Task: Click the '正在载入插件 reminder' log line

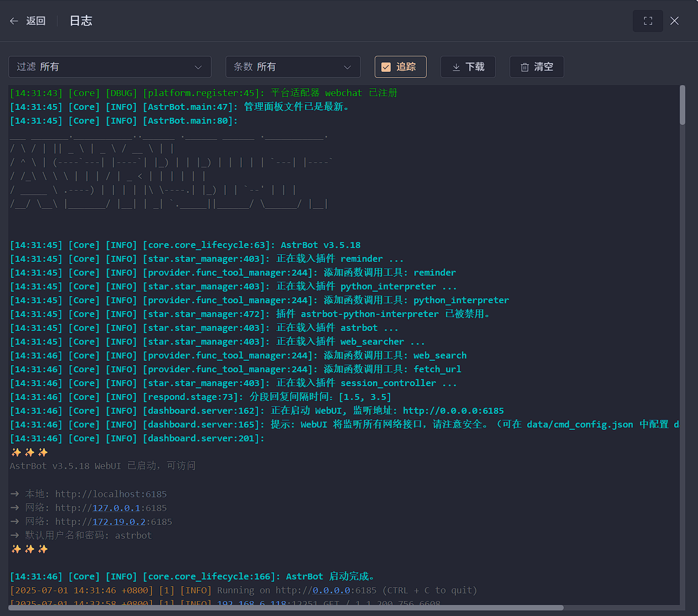Action: [x=207, y=259]
